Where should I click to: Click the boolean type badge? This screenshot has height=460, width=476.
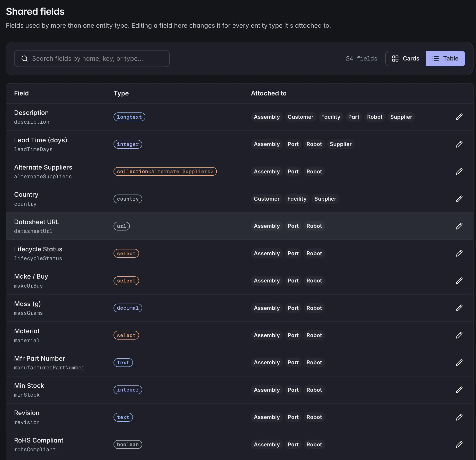128,444
